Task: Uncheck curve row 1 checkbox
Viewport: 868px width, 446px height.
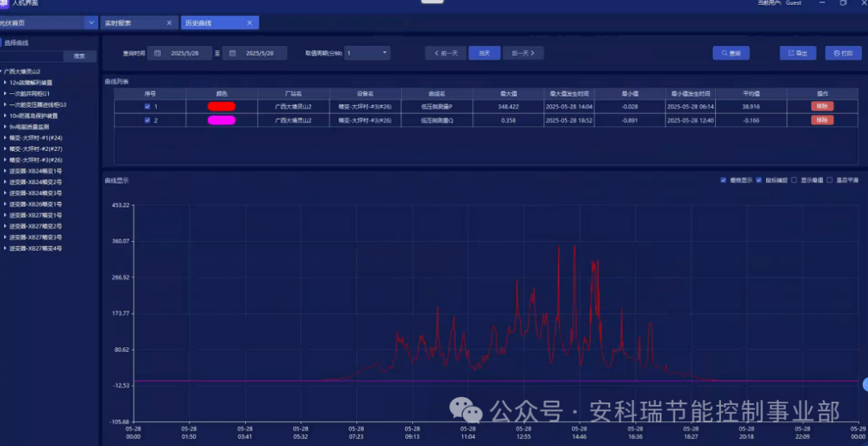Action: coord(147,106)
